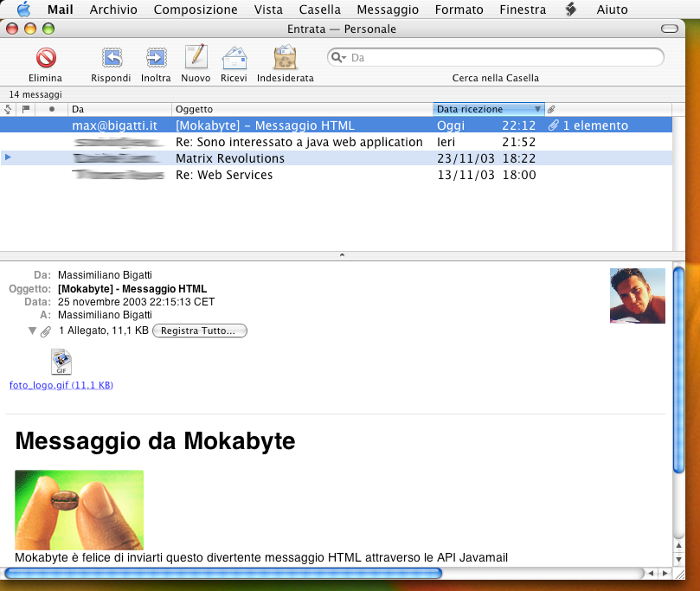Open the foto_logo.gif (11,1 KB) link

[x=61, y=385]
